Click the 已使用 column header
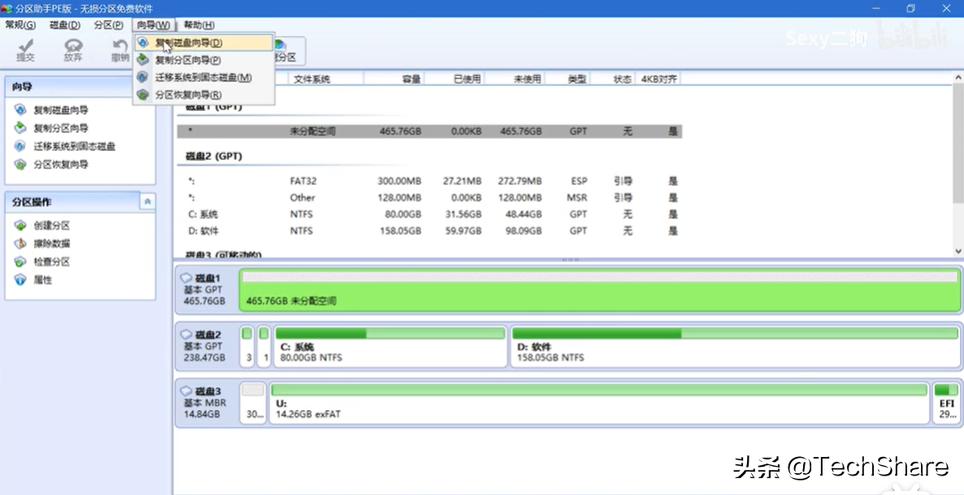This screenshot has height=495, width=964. pyautogui.click(x=454, y=79)
